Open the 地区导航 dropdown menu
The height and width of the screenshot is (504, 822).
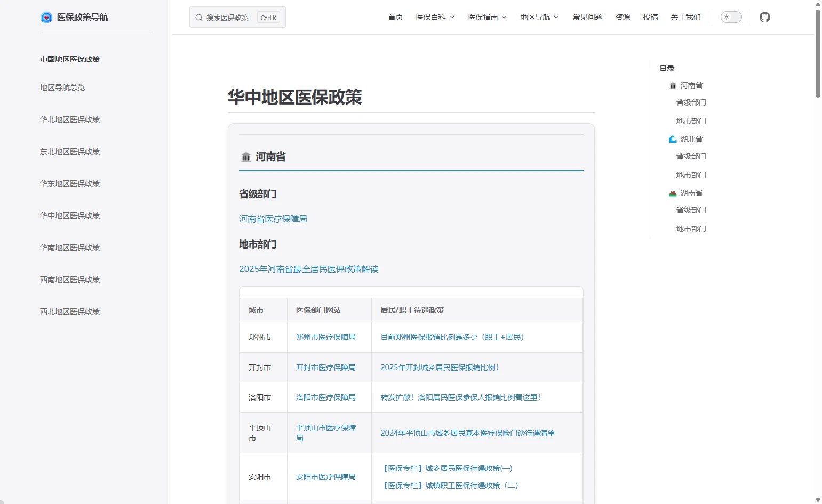click(539, 18)
